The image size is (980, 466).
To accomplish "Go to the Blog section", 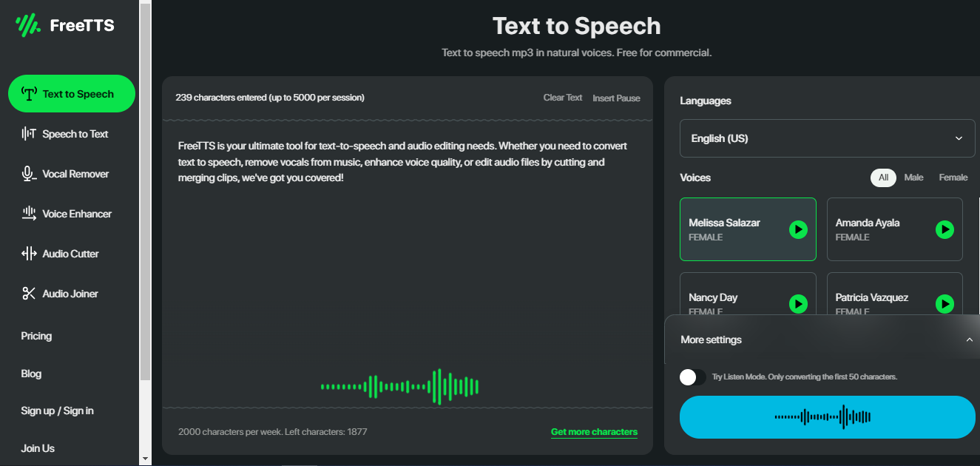I will [31, 374].
